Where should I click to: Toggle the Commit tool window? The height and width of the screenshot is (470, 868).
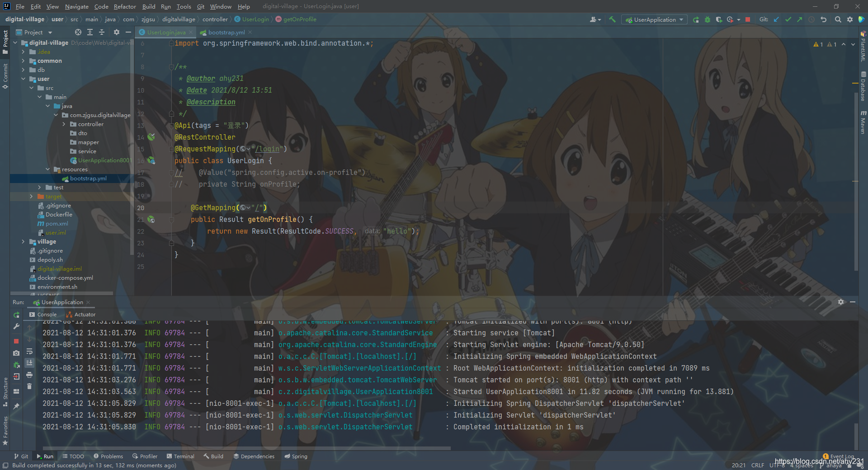(x=5, y=76)
